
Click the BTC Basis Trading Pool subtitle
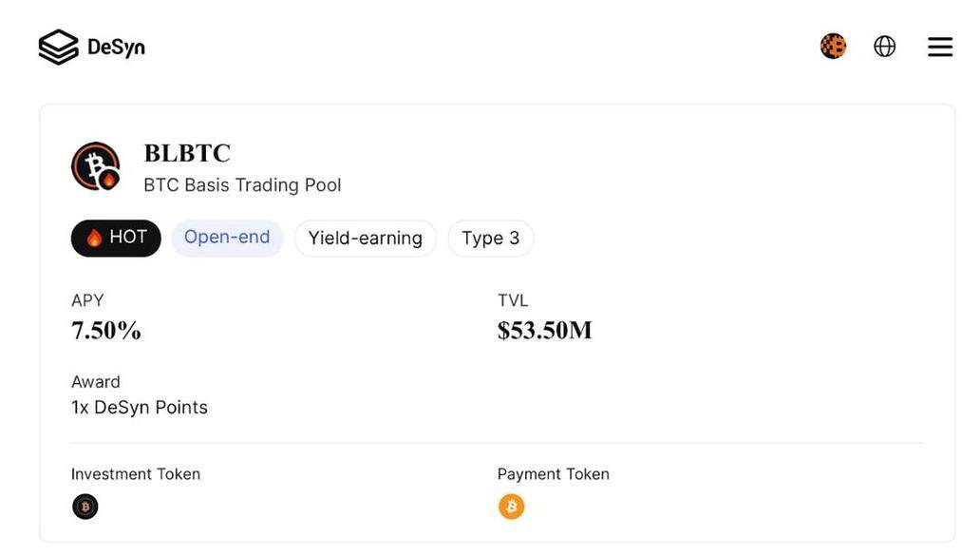coord(242,185)
